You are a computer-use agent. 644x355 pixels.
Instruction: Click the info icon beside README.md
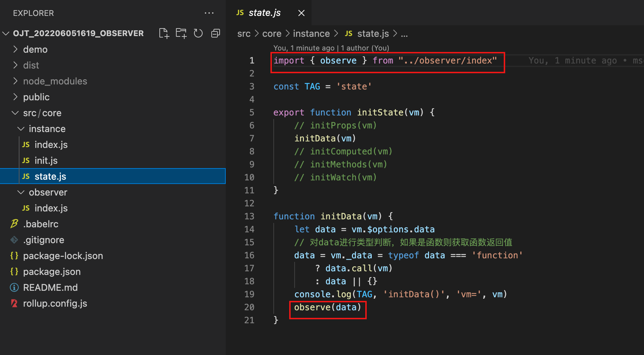click(14, 288)
